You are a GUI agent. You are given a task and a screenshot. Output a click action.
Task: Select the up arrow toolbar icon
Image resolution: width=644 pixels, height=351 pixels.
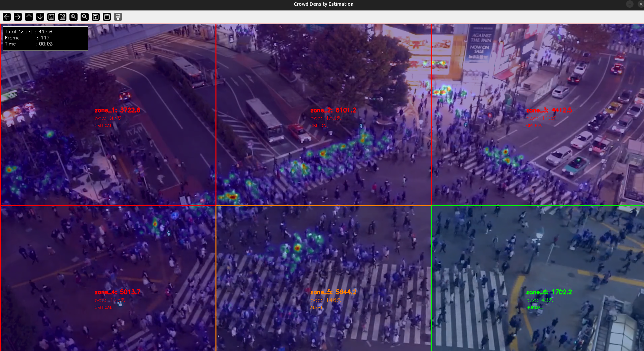[x=29, y=17]
